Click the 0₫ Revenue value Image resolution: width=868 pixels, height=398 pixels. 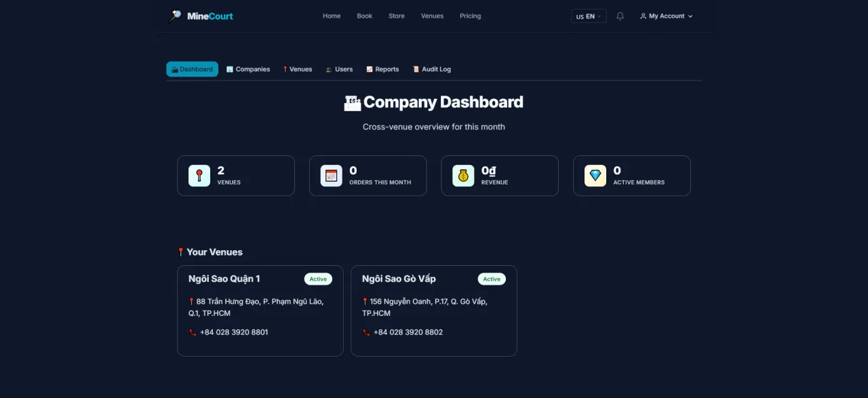click(x=489, y=171)
